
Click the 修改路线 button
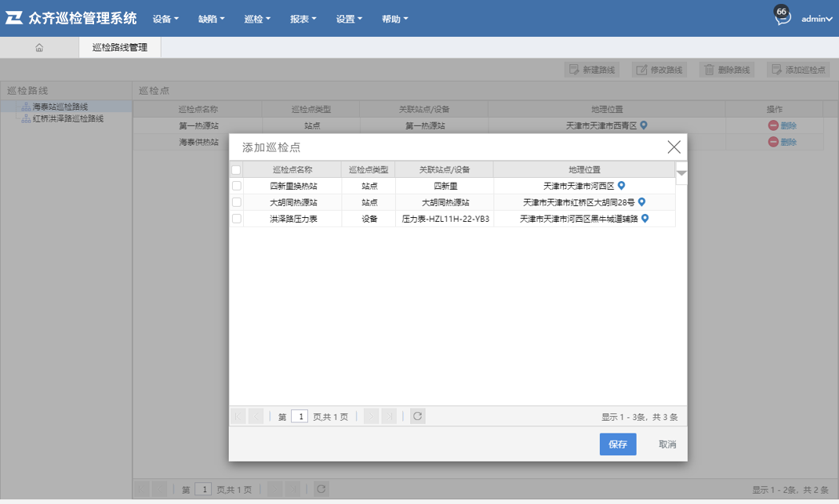[x=659, y=70]
